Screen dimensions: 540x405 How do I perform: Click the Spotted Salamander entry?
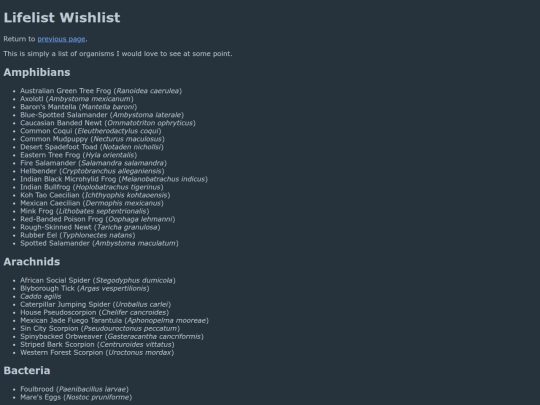(x=99, y=243)
